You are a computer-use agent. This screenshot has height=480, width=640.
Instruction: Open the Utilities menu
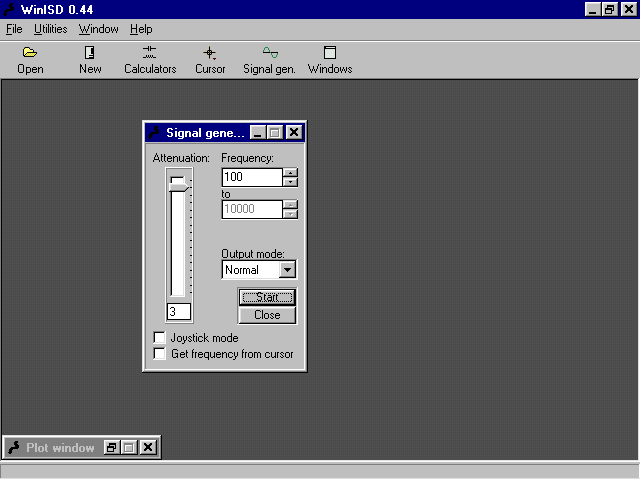(x=51, y=29)
